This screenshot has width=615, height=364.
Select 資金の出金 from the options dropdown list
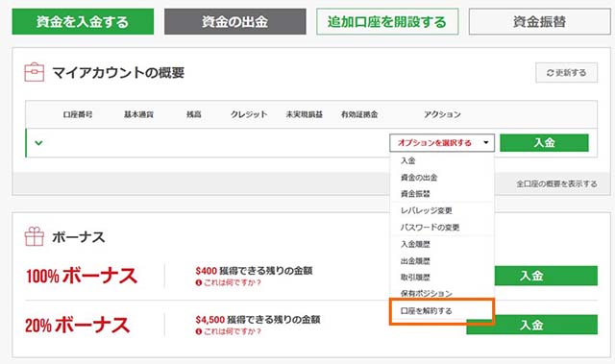419,178
